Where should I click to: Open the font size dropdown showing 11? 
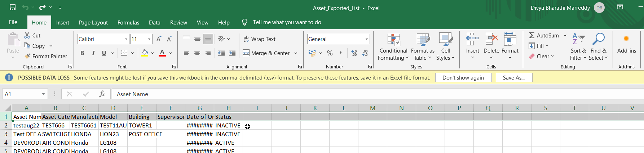[x=149, y=39]
